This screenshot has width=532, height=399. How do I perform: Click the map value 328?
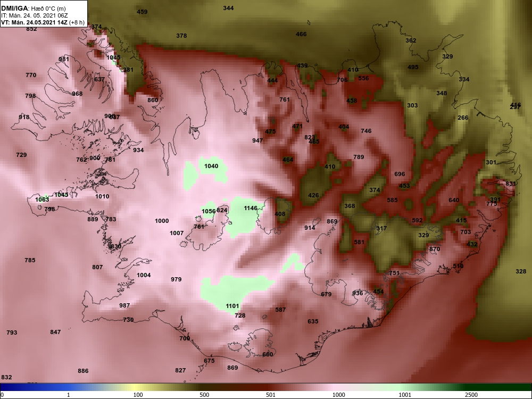coord(521,271)
